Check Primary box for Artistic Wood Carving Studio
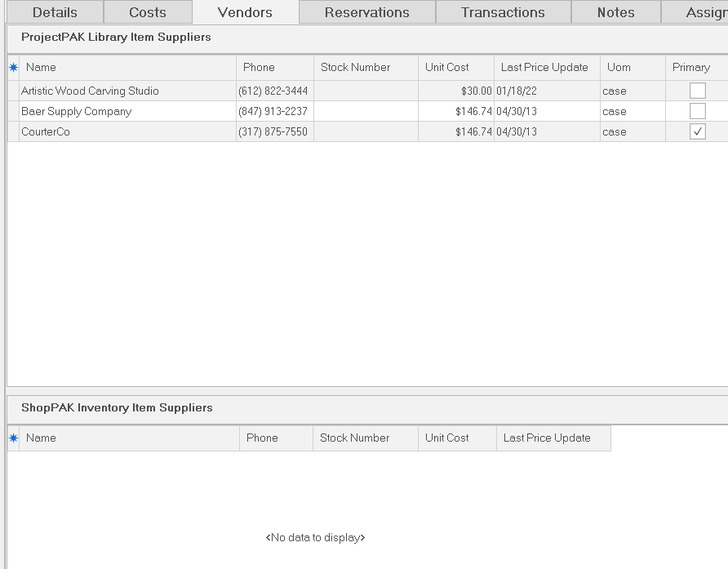Screen dimensions: 728x569 click(x=697, y=91)
